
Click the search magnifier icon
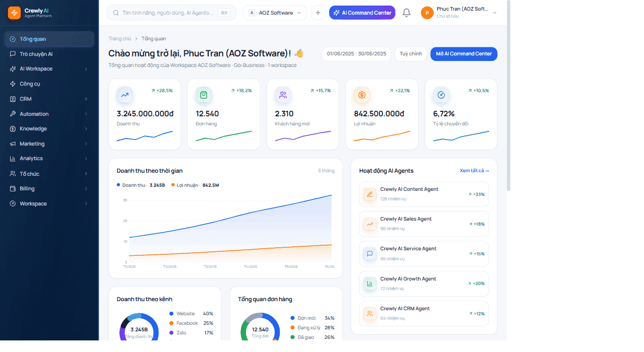point(116,13)
